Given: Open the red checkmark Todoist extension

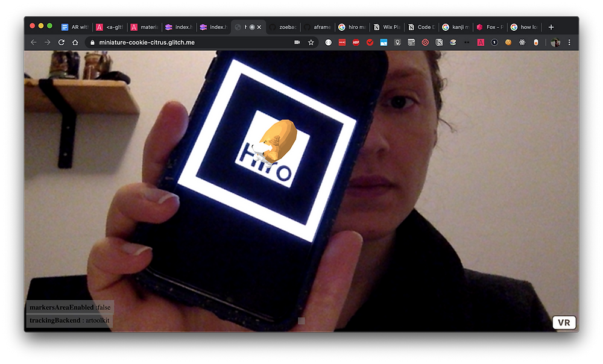Looking at the screenshot, I should coord(370,42).
